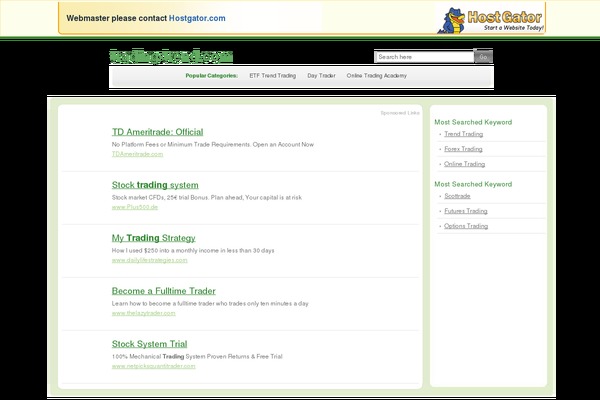This screenshot has width=600, height=400.
Task: Click Learn how to become description
Action: click(x=210, y=304)
